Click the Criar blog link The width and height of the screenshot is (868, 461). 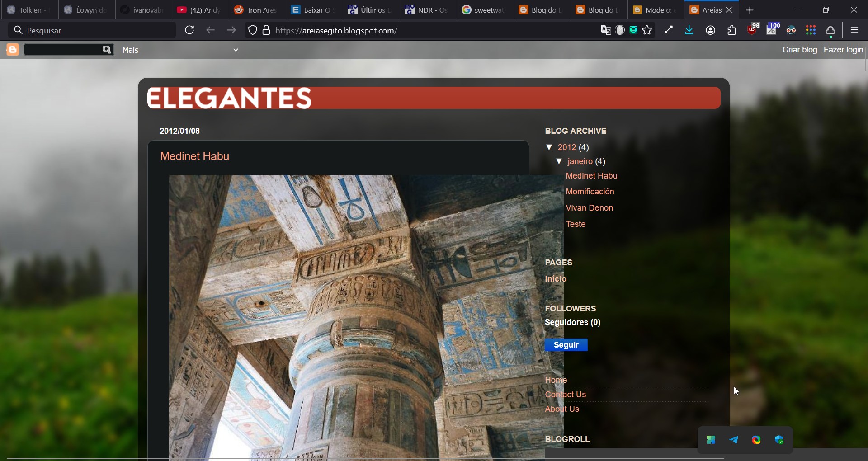(799, 50)
